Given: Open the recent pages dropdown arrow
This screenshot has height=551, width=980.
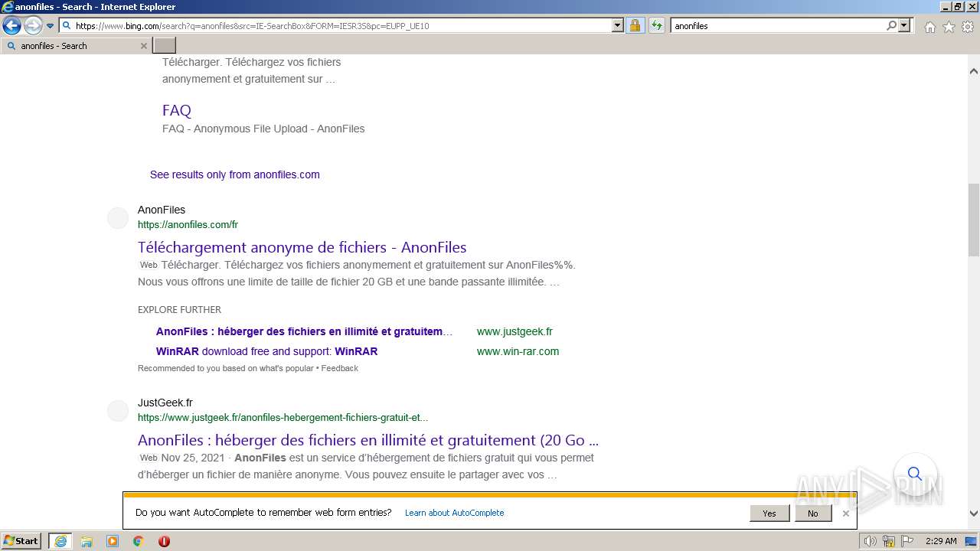Looking at the screenshot, I should [x=51, y=26].
